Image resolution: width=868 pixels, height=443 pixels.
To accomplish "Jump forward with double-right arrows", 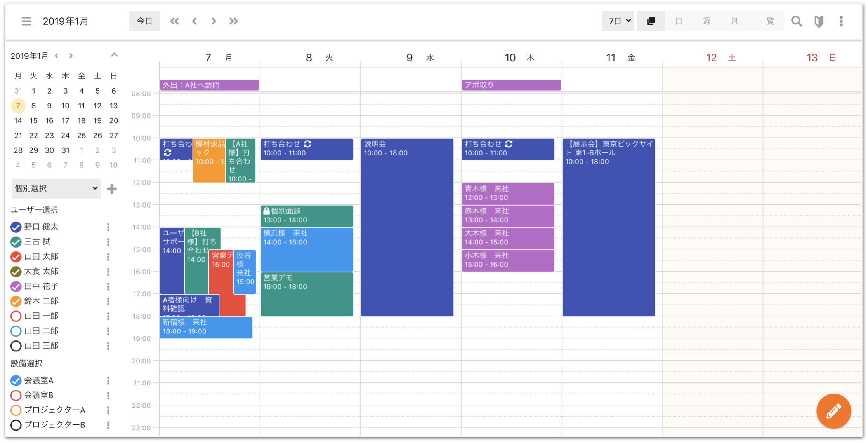I will 233,21.
